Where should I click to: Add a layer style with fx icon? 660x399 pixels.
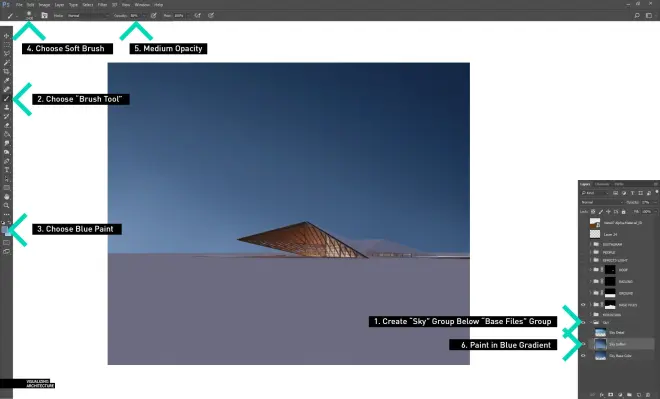click(x=602, y=394)
